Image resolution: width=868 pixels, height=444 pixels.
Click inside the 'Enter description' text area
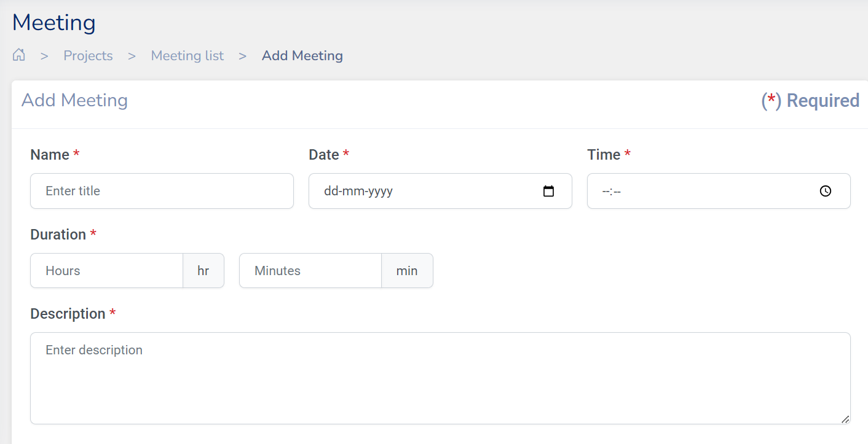click(440, 378)
